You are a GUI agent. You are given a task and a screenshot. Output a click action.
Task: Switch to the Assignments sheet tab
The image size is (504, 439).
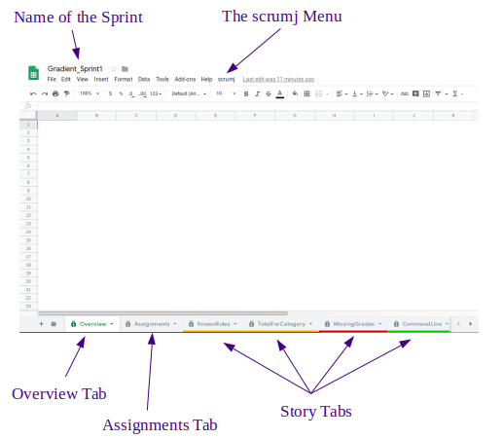(x=152, y=324)
